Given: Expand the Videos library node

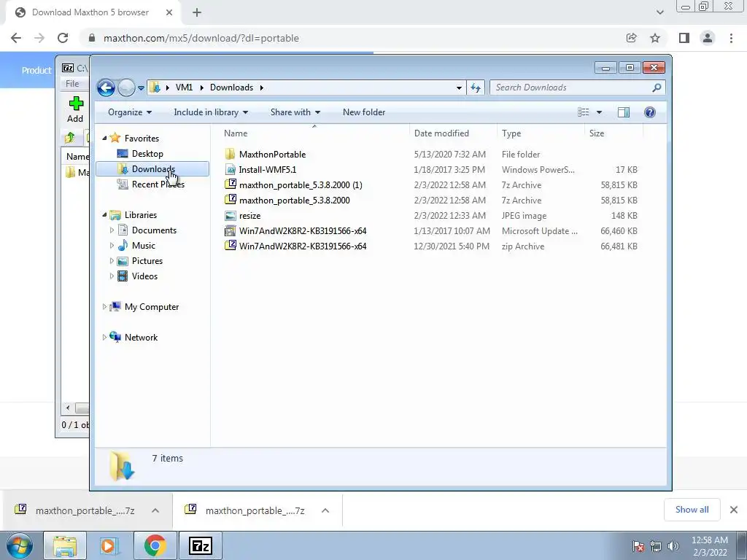Looking at the screenshot, I should point(112,276).
